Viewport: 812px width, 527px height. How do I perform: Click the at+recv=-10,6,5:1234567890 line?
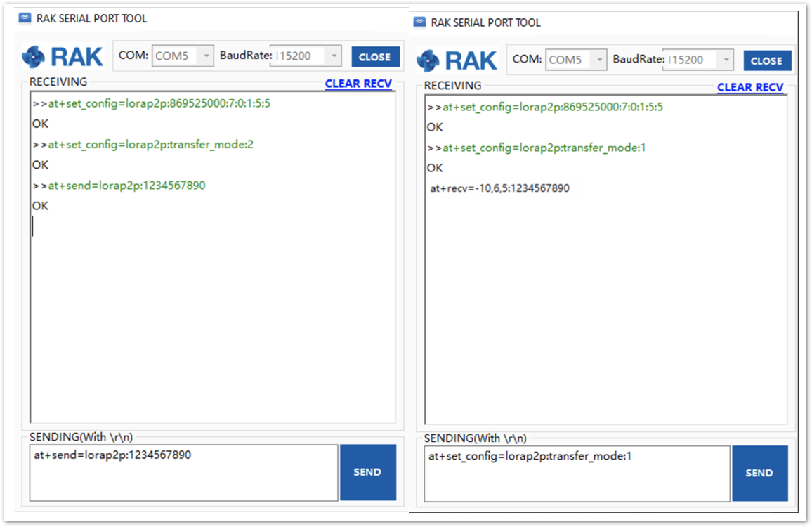coord(499,188)
